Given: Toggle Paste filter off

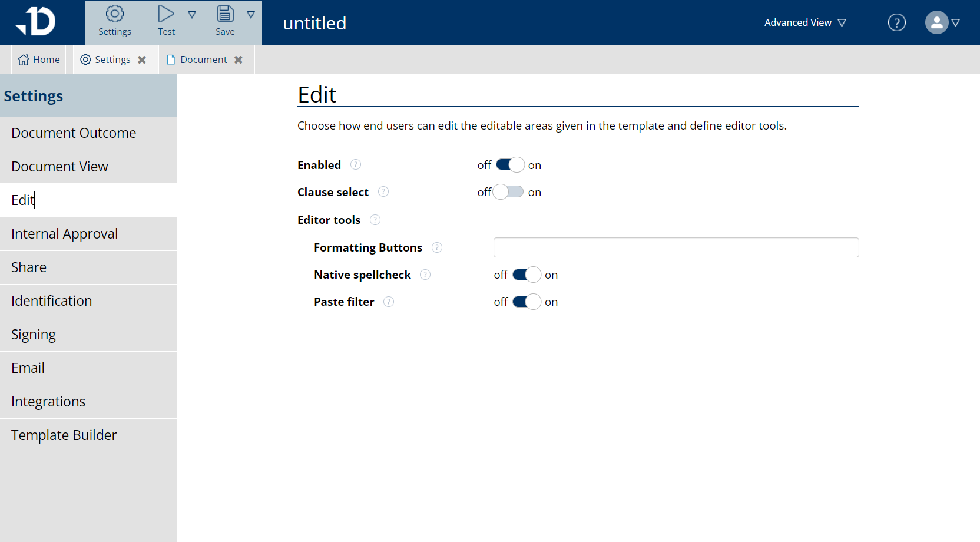Looking at the screenshot, I should (527, 301).
